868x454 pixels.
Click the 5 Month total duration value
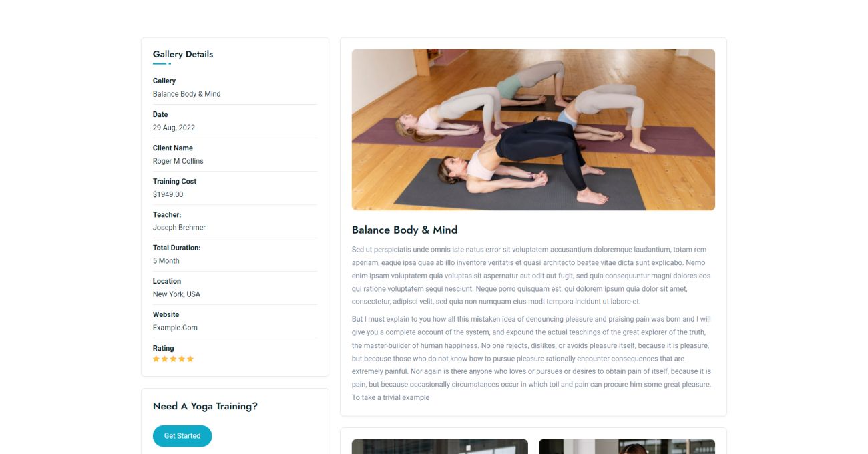coord(166,261)
